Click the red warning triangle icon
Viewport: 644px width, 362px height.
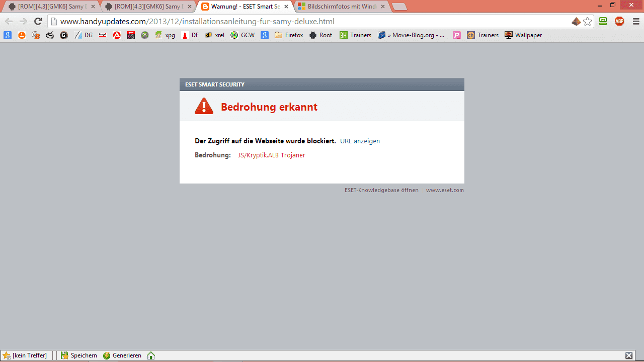pyautogui.click(x=204, y=106)
